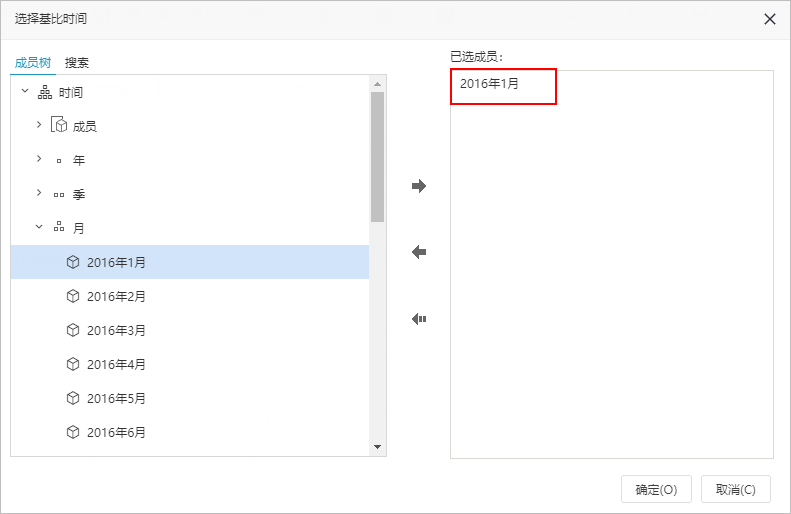This screenshot has width=791, height=514.
Task: Click the cube icon beside 2016年4月
Action: [x=73, y=364]
